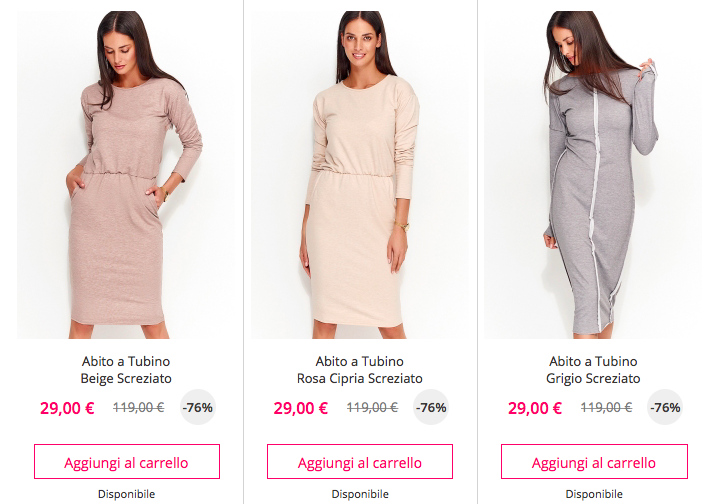Image resolution: width=706 pixels, height=504 pixels.
Task: Open the beige dress product photo
Action: [126, 175]
